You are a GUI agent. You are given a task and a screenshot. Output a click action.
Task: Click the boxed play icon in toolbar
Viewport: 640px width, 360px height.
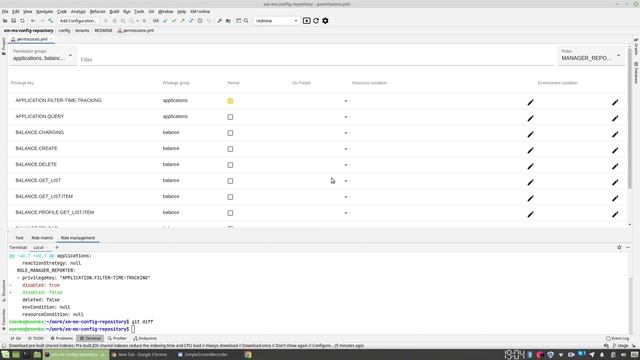[x=307, y=20]
